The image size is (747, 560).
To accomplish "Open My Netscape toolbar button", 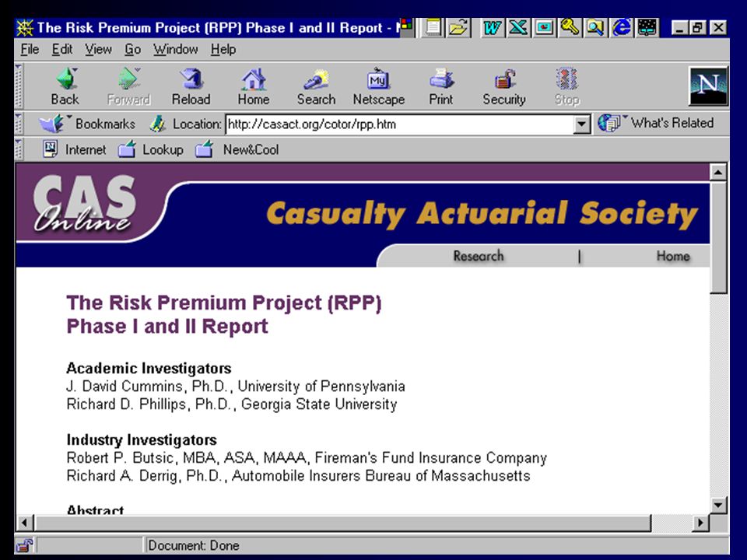I will coord(379,86).
